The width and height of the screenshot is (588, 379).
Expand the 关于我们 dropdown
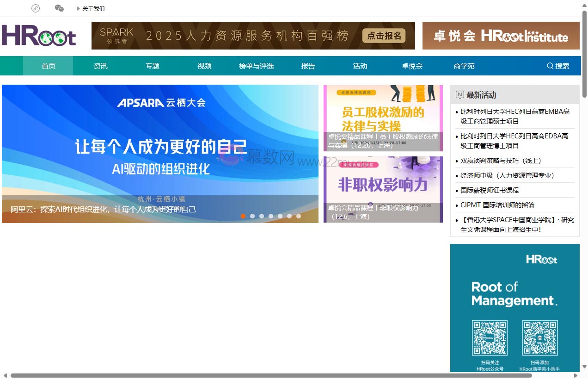pos(91,8)
